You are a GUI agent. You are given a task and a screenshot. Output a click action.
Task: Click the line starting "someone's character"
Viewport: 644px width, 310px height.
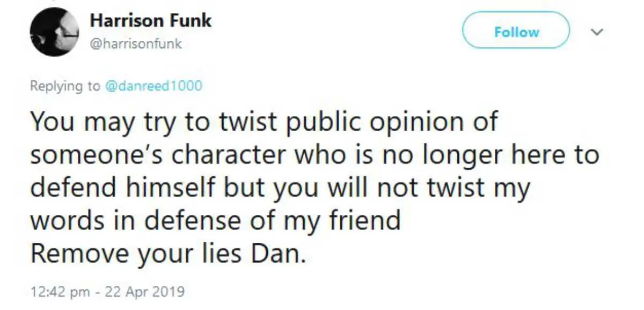point(314,155)
